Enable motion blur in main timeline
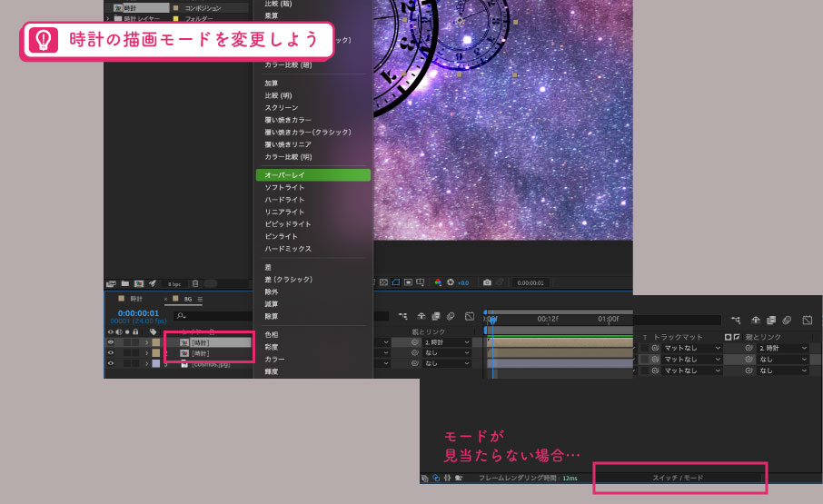This screenshot has width=823, height=504. (x=451, y=316)
